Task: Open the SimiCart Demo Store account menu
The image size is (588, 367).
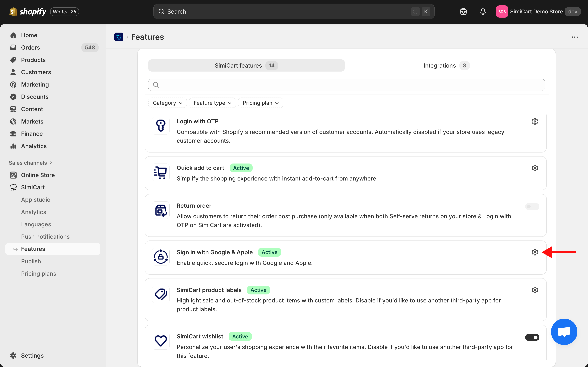Action: pyautogui.click(x=538, y=12)
